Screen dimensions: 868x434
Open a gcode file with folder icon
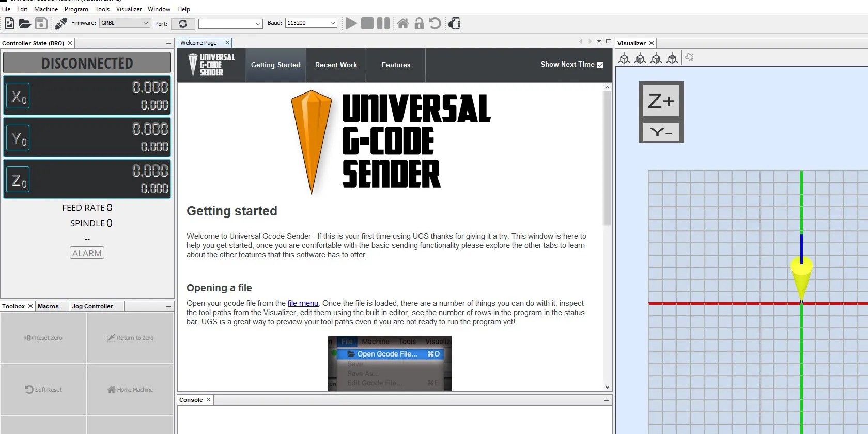click(x=25, y=23)
